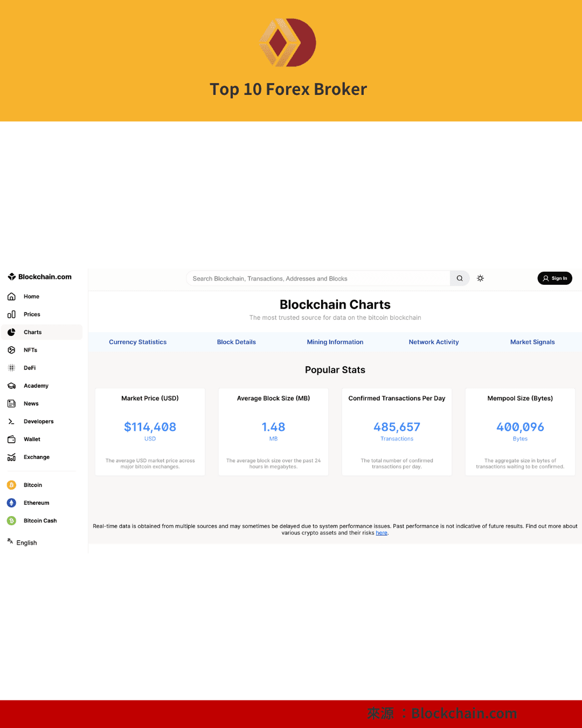Image resolution: width=582 pixels, height=728 pixels.
Task: Expand the Developers sidebar section
Action: coord(12,421)
